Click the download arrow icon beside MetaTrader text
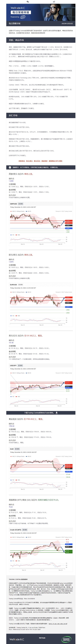80x644 pixels. [x=57, y=413]
